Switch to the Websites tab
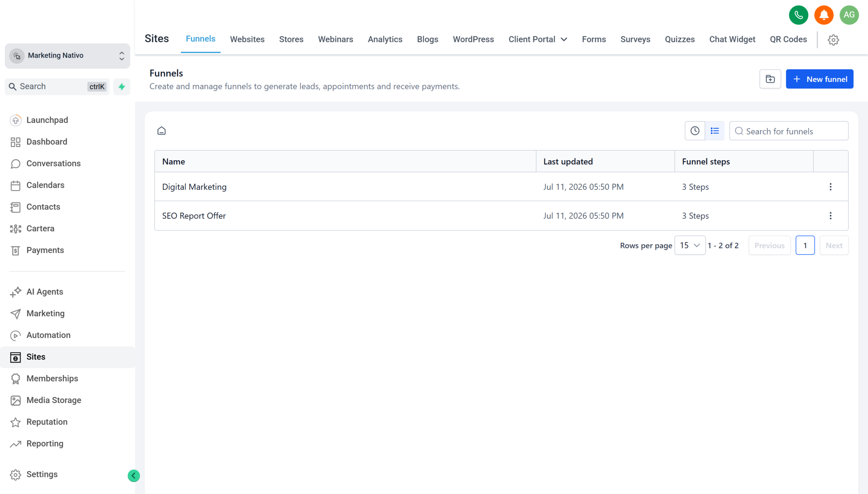Image resolution: width=868 pixels, height=494 pixels. [x=247, y=39]
